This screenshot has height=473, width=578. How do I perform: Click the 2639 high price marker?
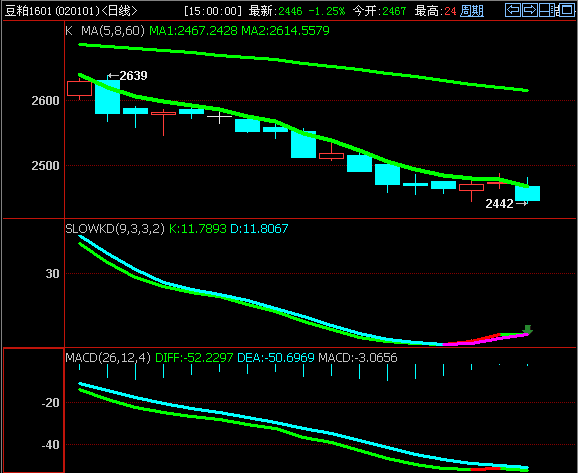pyautogui.click(x=128, y=76)
